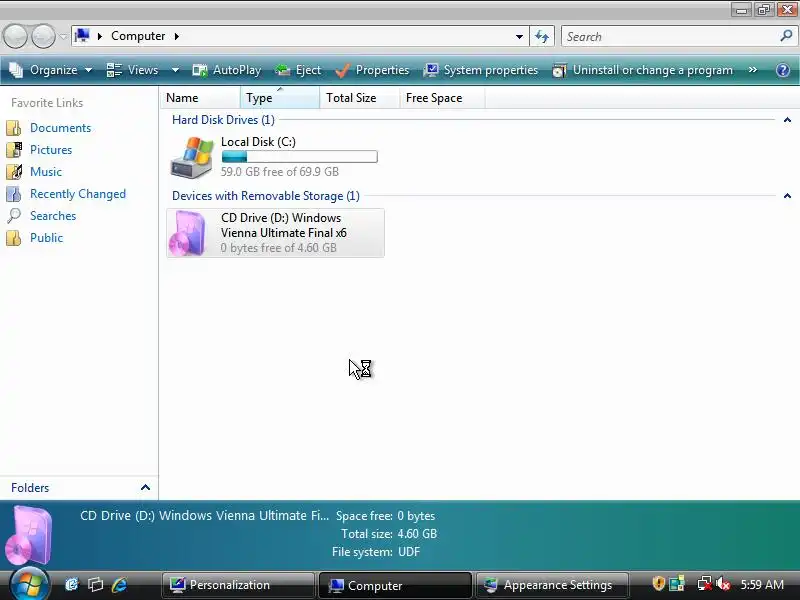Viewport: 800px width, 600px height.
Task: Switch to Computer taskbar button
Action: [395, 585]
